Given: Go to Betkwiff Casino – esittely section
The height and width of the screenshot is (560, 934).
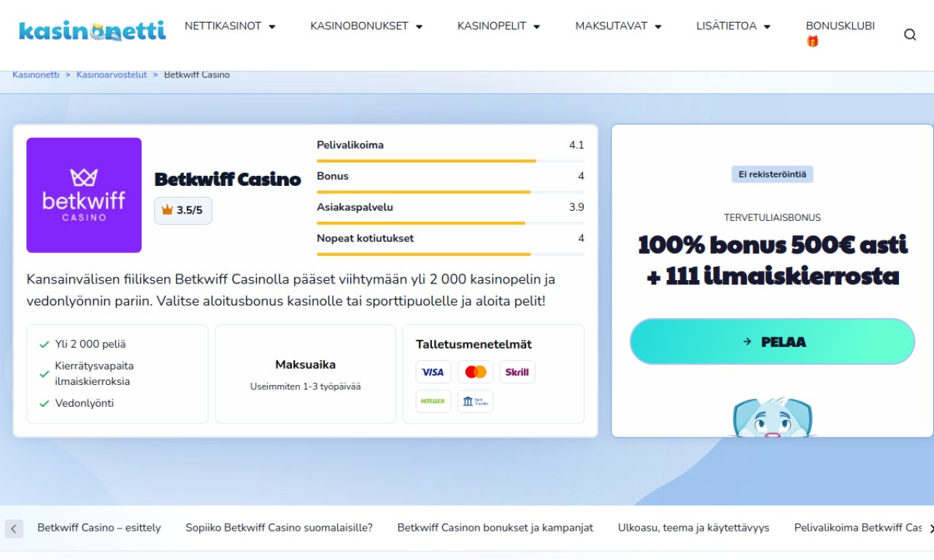Looking at the screenshot, I should click(99, 527).
